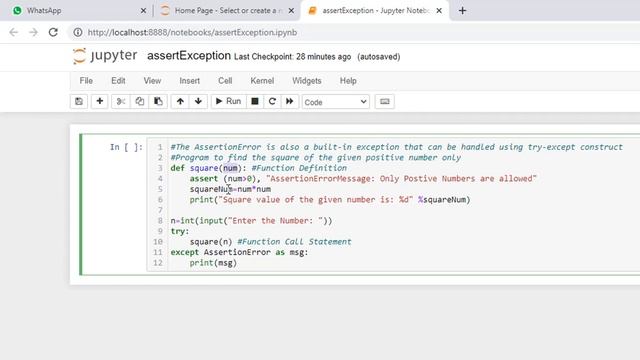Click the 'n=int(input(' code line
Viewport: 640px width, 360px height.
(251, 221)
